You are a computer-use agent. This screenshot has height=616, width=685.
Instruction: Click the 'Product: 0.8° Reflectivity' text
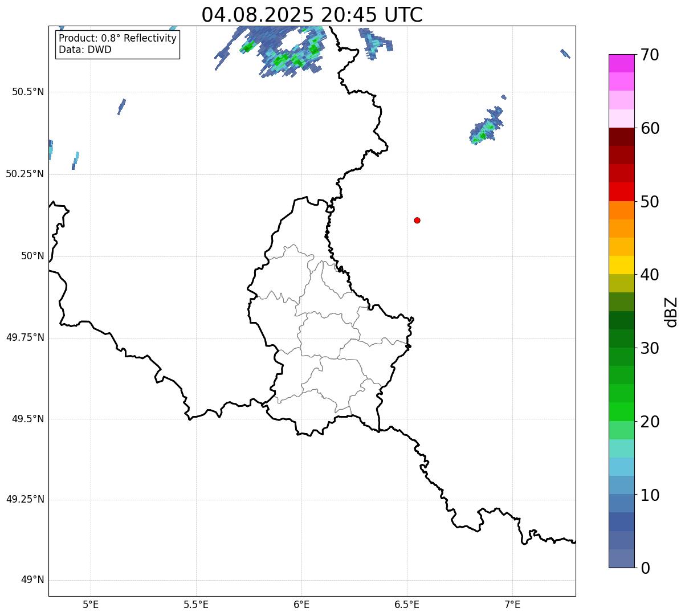coord(117,38)
